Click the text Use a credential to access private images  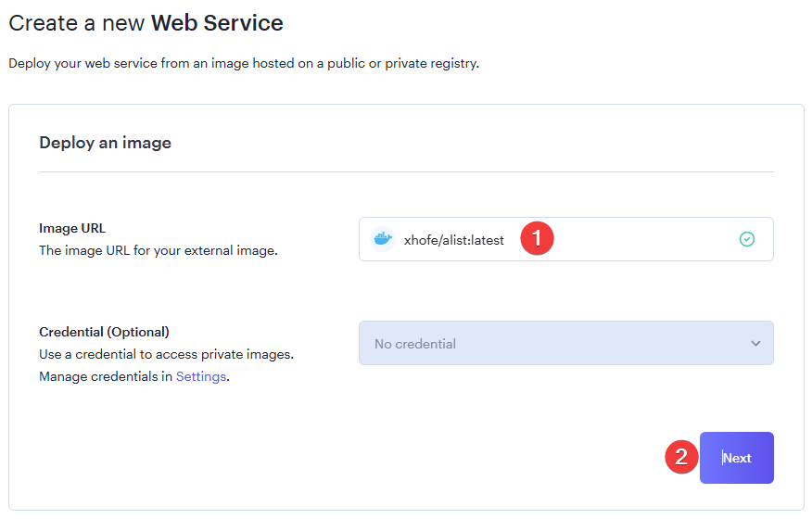tap(166, 354)
